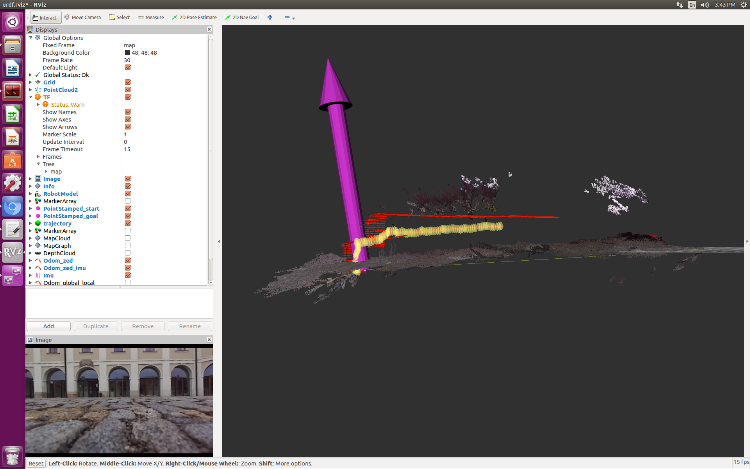Viewport: 750px width, 469px height.
Task: Click the Background Color swatch
Action: 127,52
